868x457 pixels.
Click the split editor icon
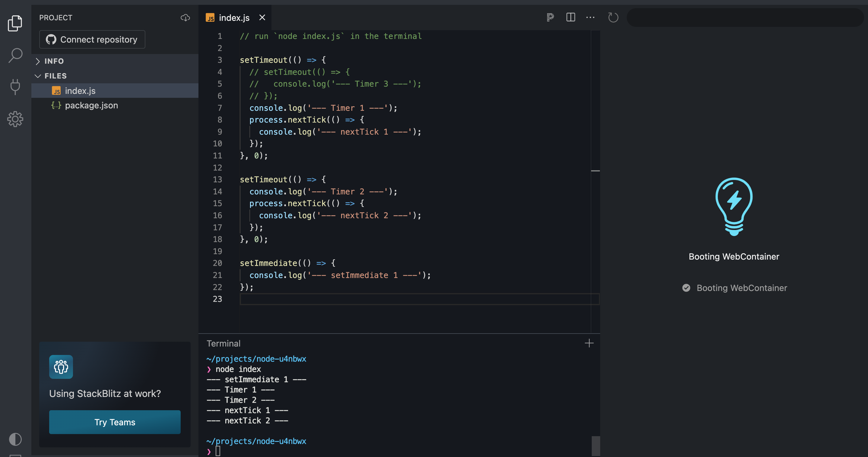[570, 17]
